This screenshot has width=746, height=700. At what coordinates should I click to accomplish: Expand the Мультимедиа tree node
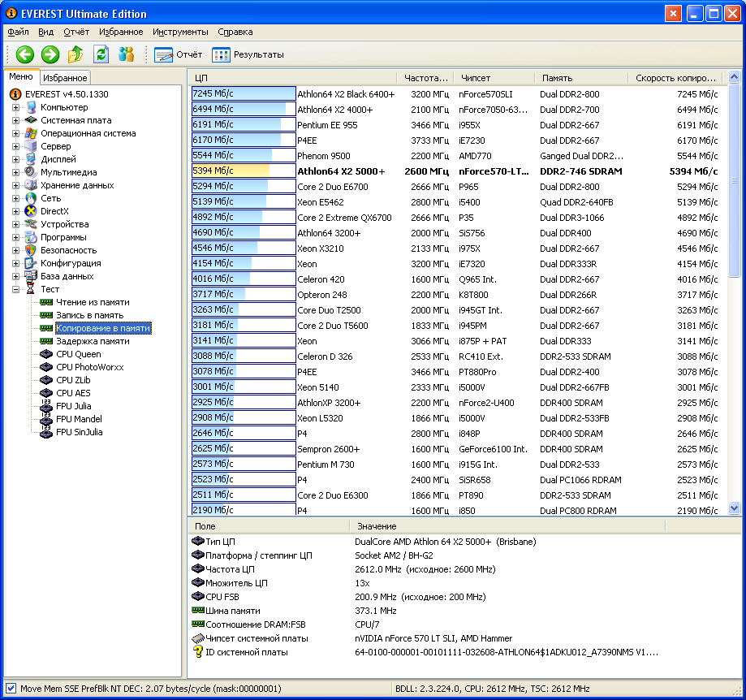click(x=15, y=172)
